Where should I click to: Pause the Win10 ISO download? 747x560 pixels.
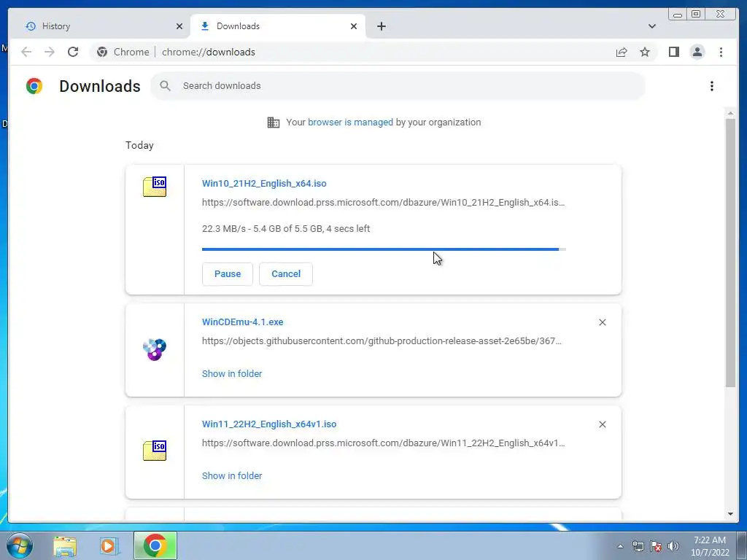228,274
